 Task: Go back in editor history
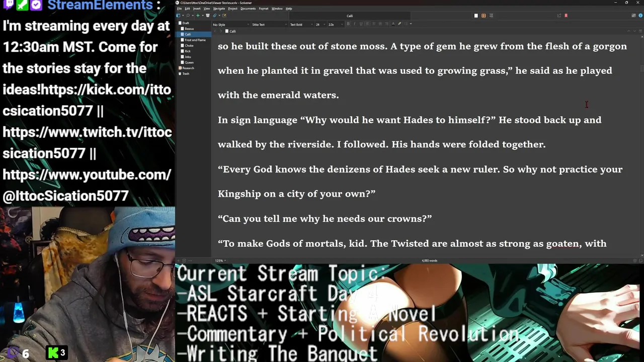pos(215,31)
